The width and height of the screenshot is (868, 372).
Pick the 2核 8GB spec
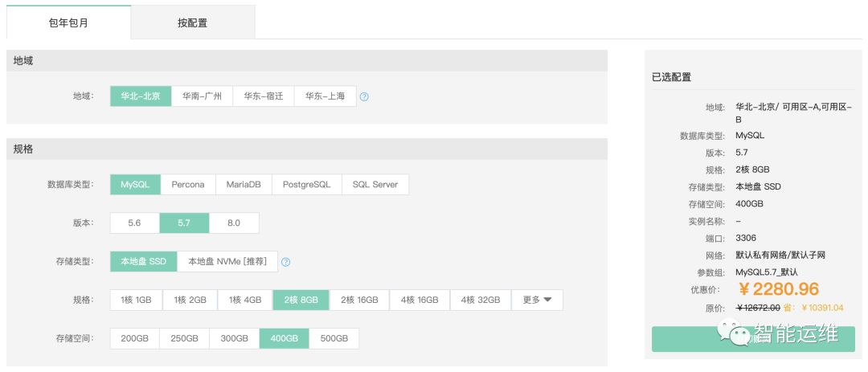(x=301, y=300)
